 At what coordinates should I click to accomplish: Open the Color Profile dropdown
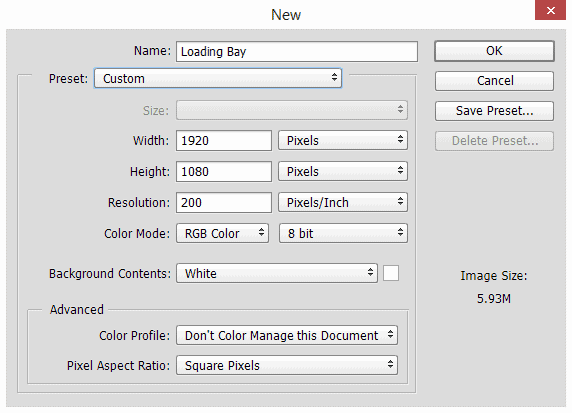pyautogui.click(x=287, y=335)
